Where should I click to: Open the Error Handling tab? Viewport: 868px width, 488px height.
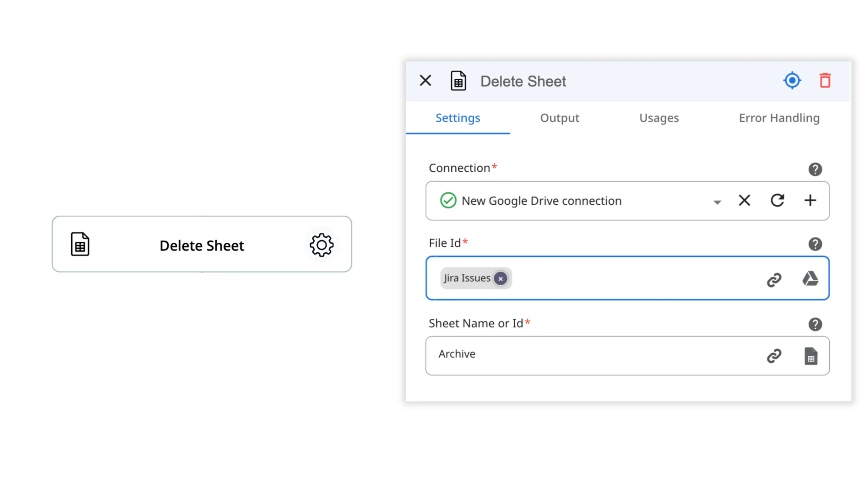tap(779, 118)
